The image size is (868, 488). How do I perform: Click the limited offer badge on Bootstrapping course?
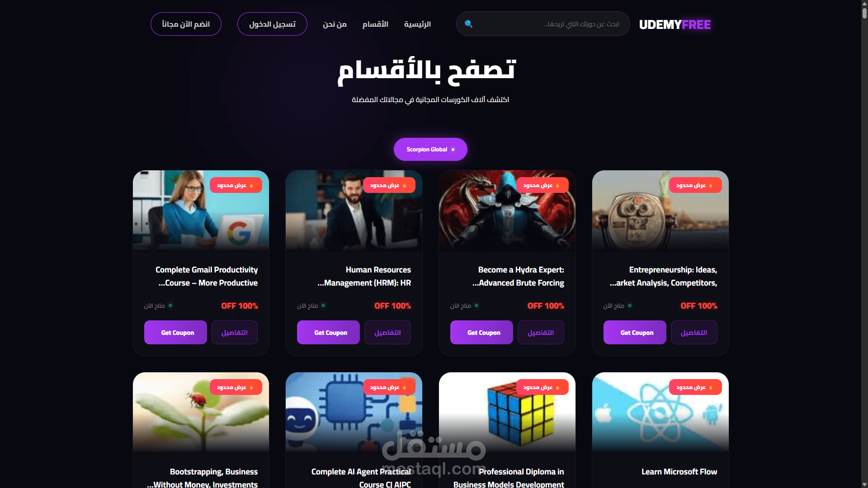coord(236,387)
